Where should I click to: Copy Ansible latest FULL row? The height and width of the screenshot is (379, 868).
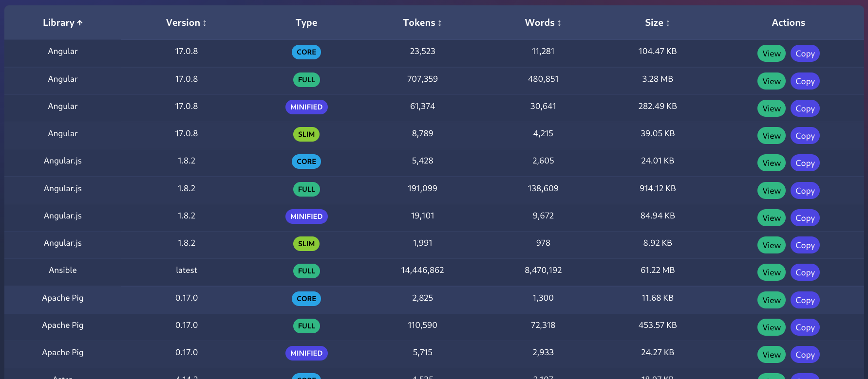(x=805, y=272)
